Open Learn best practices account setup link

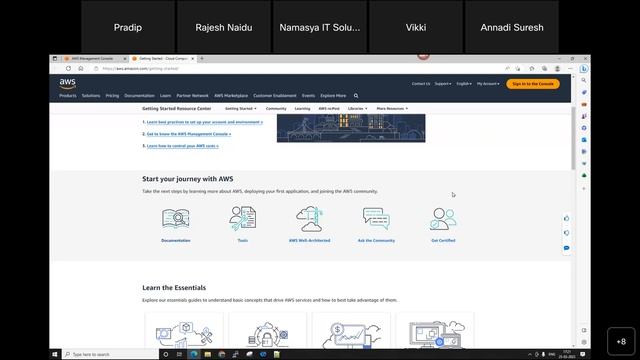point(204,122)
